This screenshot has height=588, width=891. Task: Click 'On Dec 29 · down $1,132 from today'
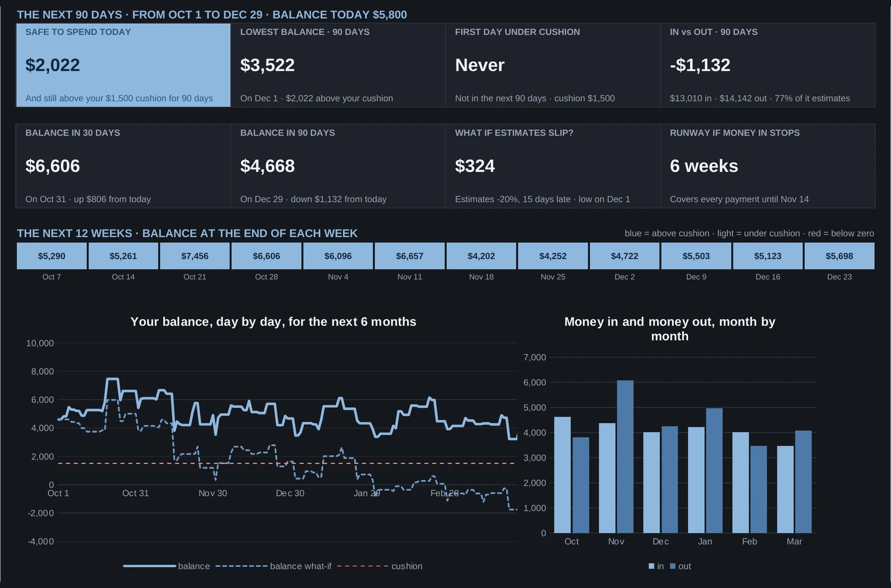click(x=313, y=199)
